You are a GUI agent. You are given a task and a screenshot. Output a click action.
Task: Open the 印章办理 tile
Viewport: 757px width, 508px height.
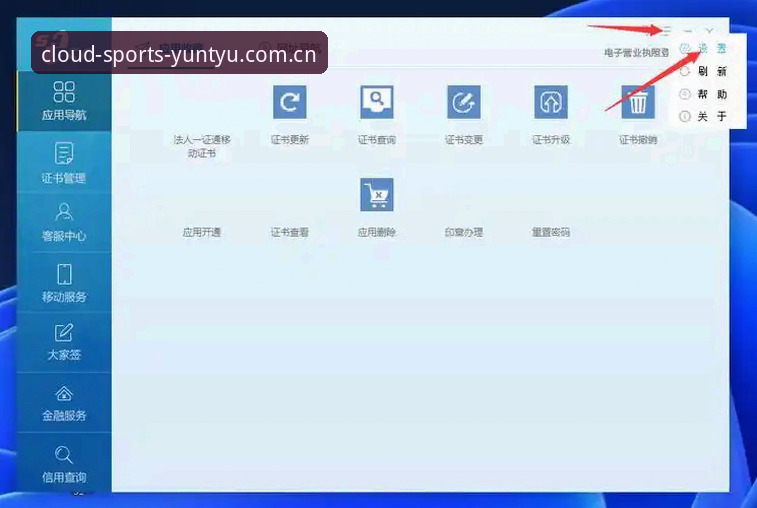[x=463, y=232]
